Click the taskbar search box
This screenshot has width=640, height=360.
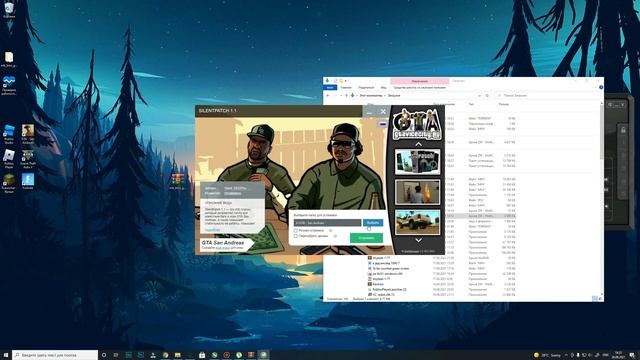click(55, 355)
